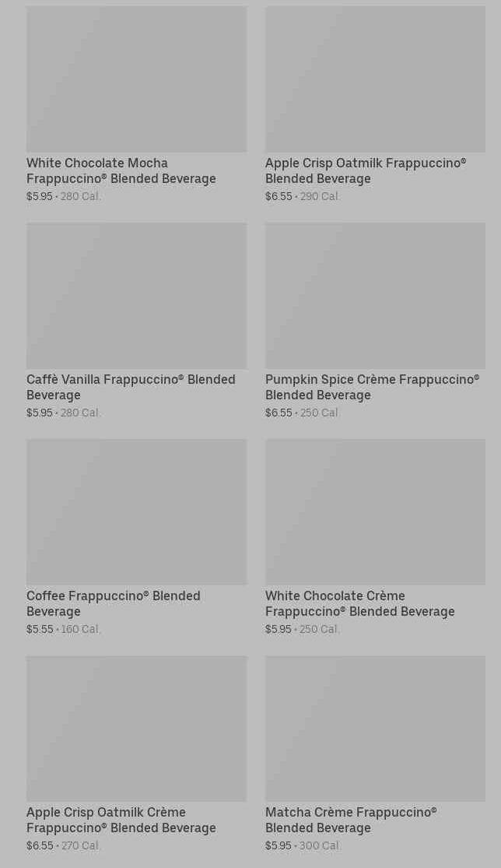The width and height of the screenshot is (501, 868).
Task: Click the Matcha Crème Frappuccino title
Action: point(351,820)
